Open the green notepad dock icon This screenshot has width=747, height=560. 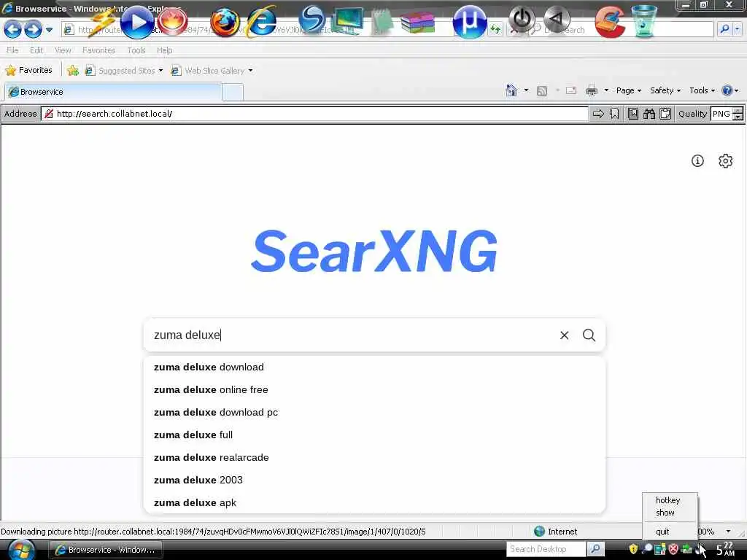coord(382,21)
